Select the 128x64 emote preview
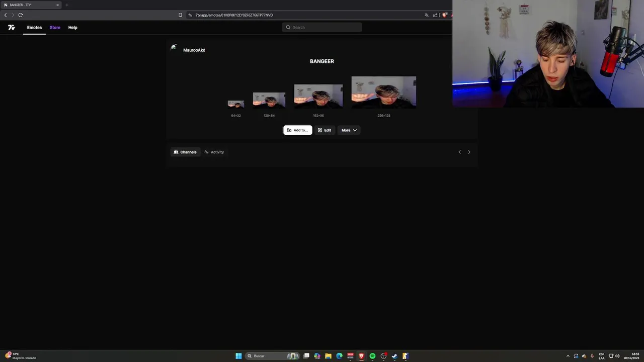This screenshot has height=362, width=644. click(x=269, y=100)
